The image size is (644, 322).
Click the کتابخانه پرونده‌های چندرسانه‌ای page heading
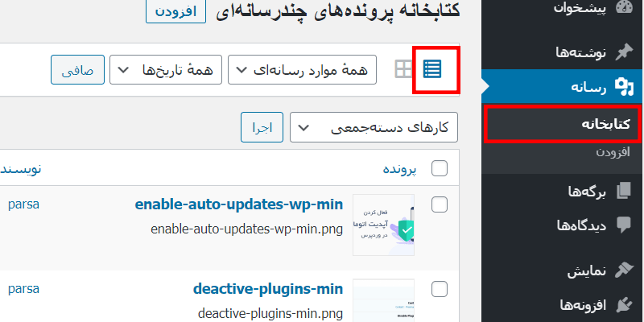click(338, 10)
